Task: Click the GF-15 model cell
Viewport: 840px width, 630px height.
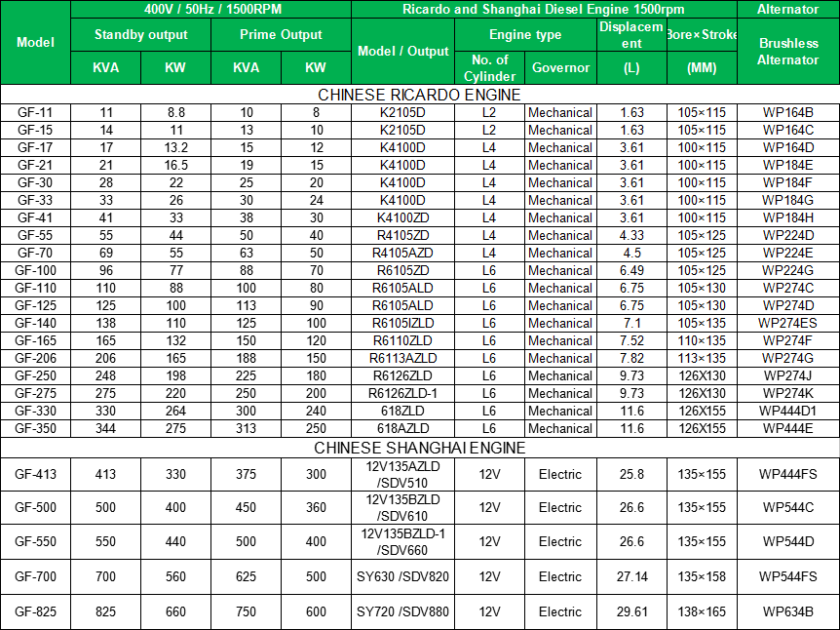Action: pyautogui.click(x=35, y=131)
